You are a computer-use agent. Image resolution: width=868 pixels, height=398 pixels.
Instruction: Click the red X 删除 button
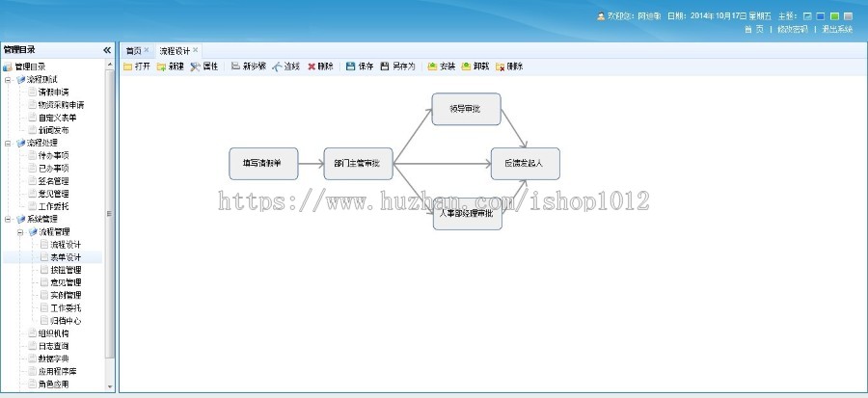(x=320, y=66)
